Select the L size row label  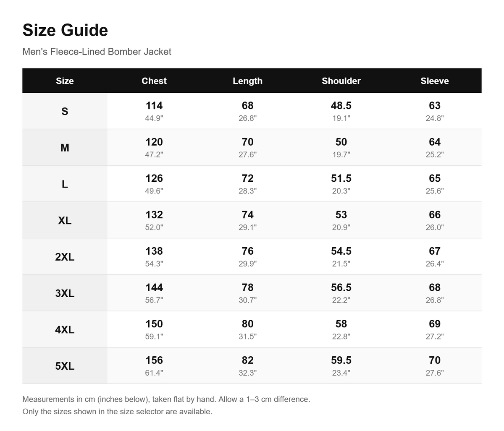[x=65, y=184]
